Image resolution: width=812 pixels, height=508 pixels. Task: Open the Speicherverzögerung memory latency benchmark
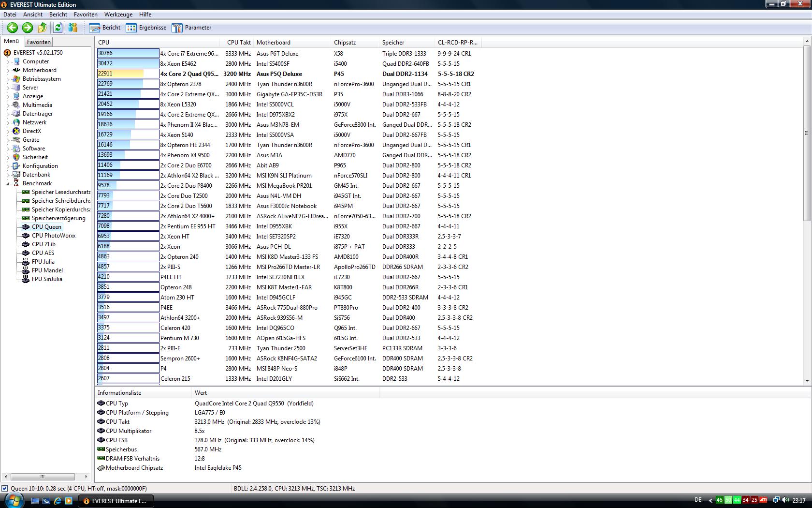(58, 218)
